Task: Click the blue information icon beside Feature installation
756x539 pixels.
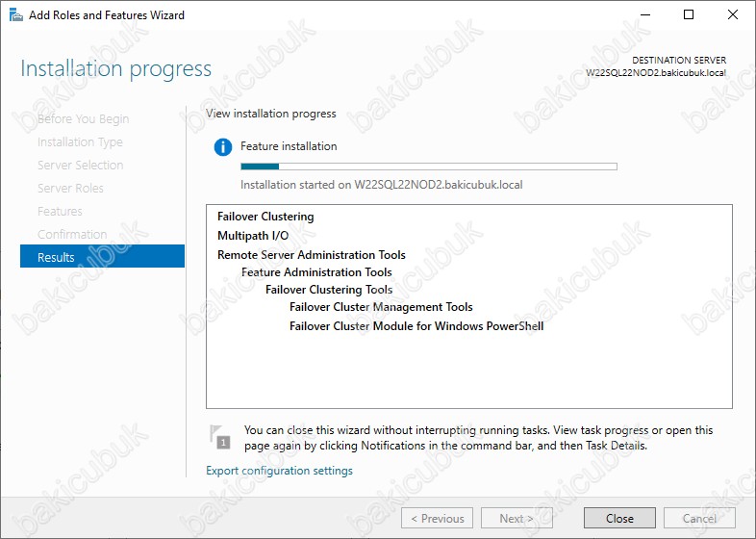Action: tap(223, 146)
